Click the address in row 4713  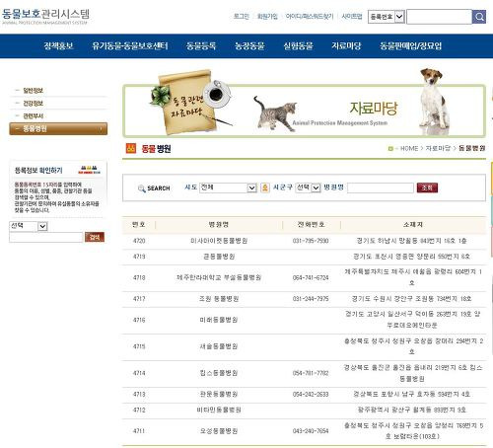[x=412, y=395]
